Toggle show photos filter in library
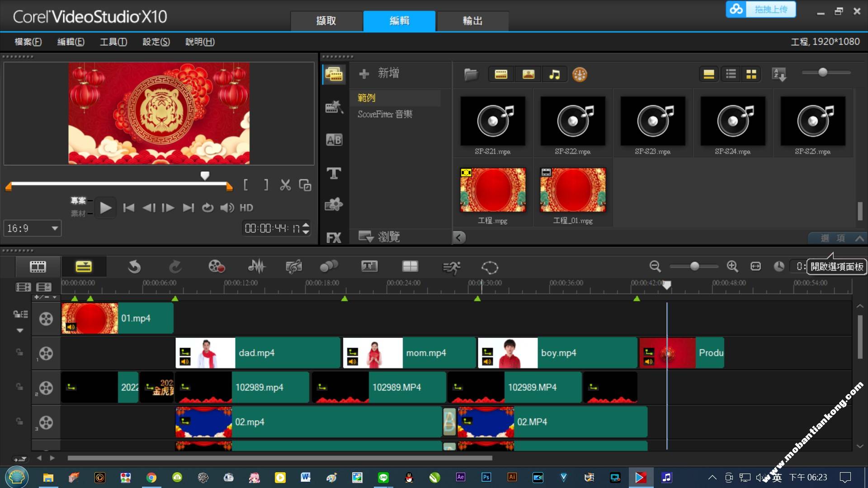 [x=528, y=75]
